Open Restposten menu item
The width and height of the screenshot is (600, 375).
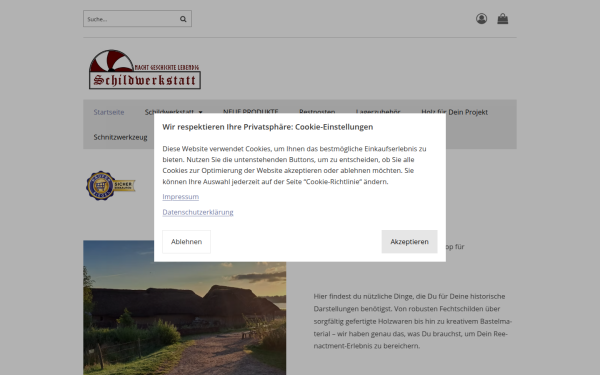click(317, 111)
